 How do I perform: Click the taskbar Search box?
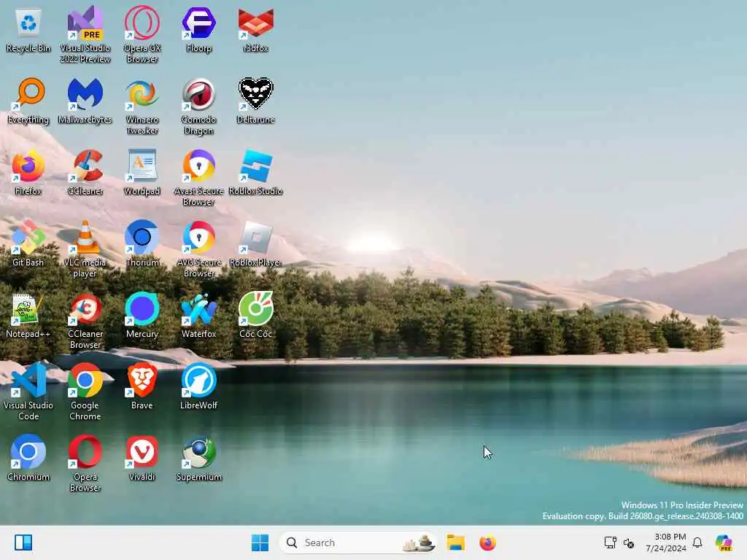(x=357, y=542)
